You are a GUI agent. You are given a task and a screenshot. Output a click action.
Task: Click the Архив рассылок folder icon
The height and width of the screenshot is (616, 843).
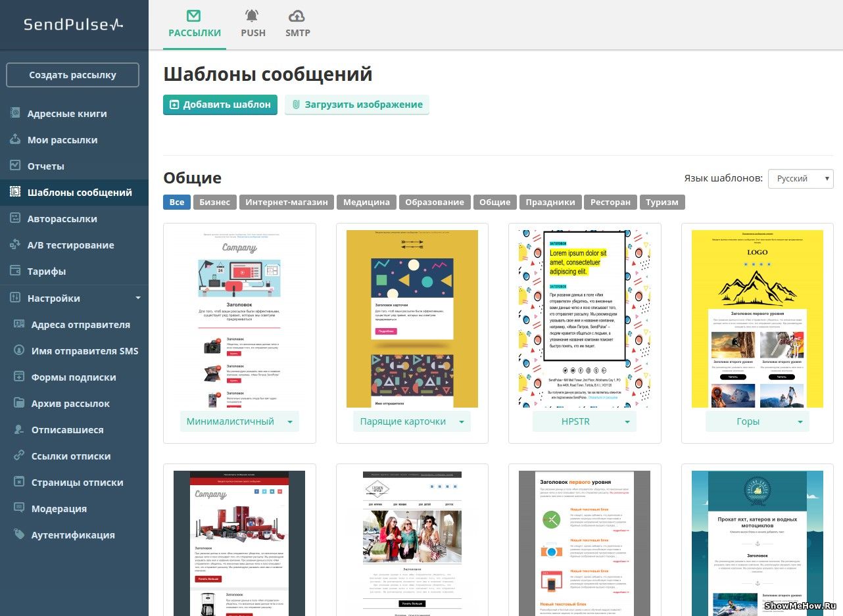(19, 403)
